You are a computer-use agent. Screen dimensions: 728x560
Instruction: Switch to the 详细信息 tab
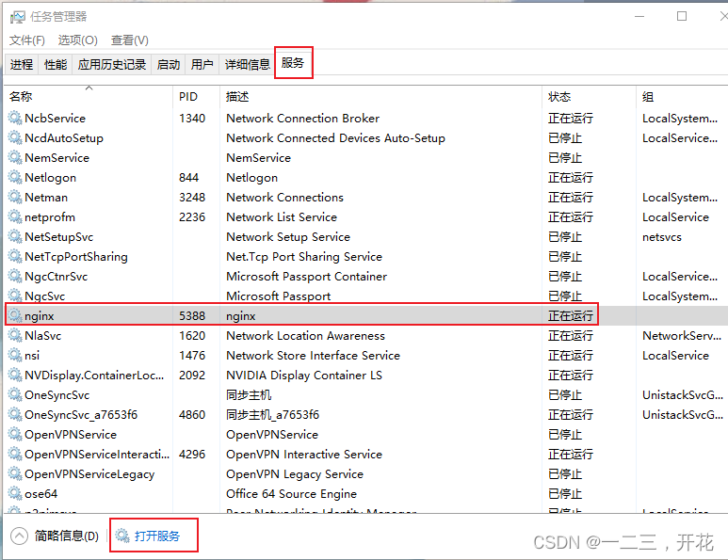coord(247,64)
